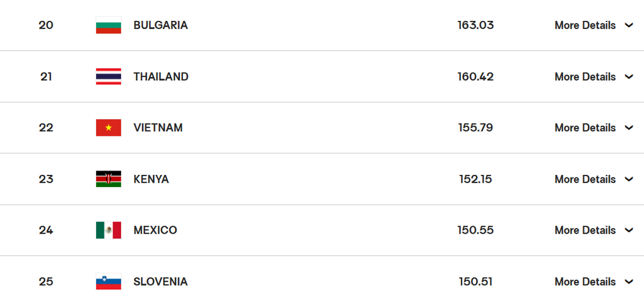The image size is (644, 293).
Task: Click the Kenya flag icon
Action: 109,179
